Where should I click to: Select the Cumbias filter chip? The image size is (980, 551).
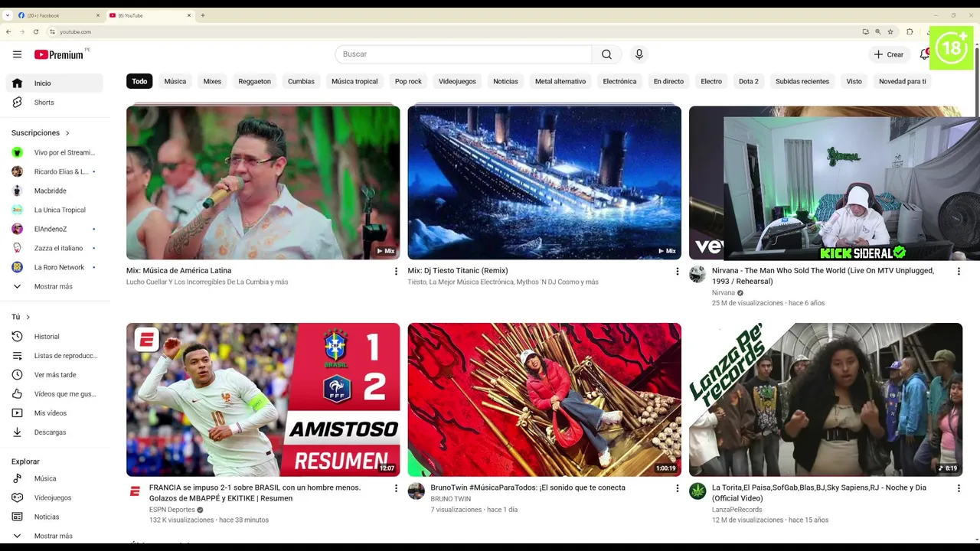click(301, 81)
